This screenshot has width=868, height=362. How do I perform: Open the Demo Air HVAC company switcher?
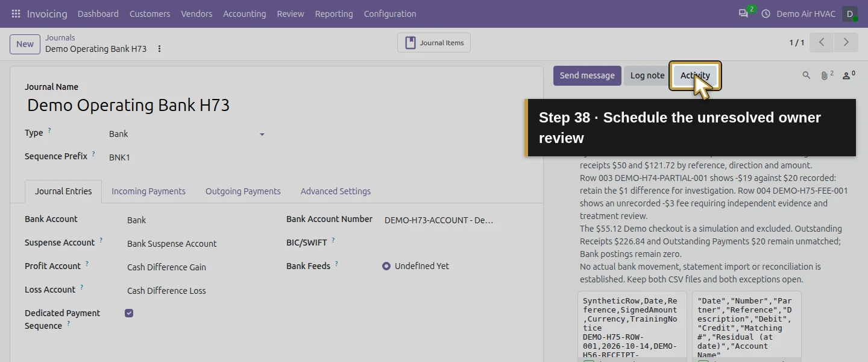806,14
